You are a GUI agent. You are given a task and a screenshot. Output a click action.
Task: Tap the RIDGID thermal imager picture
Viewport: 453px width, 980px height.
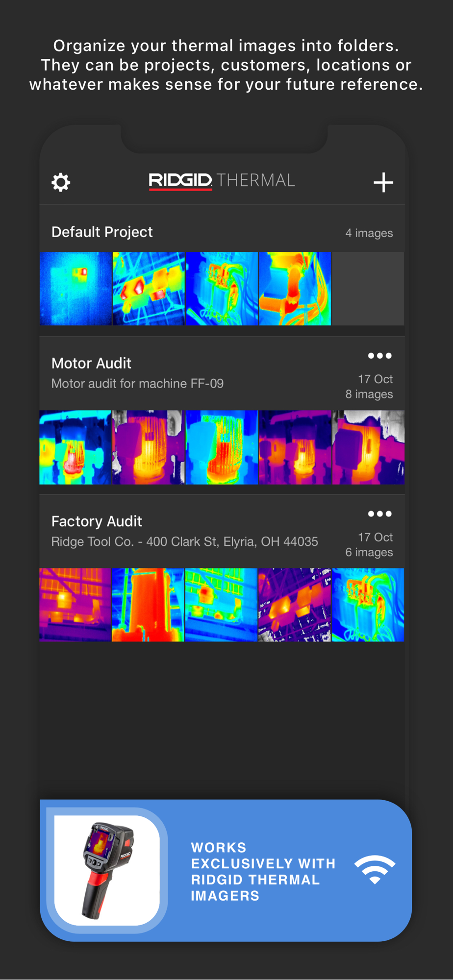107,870
